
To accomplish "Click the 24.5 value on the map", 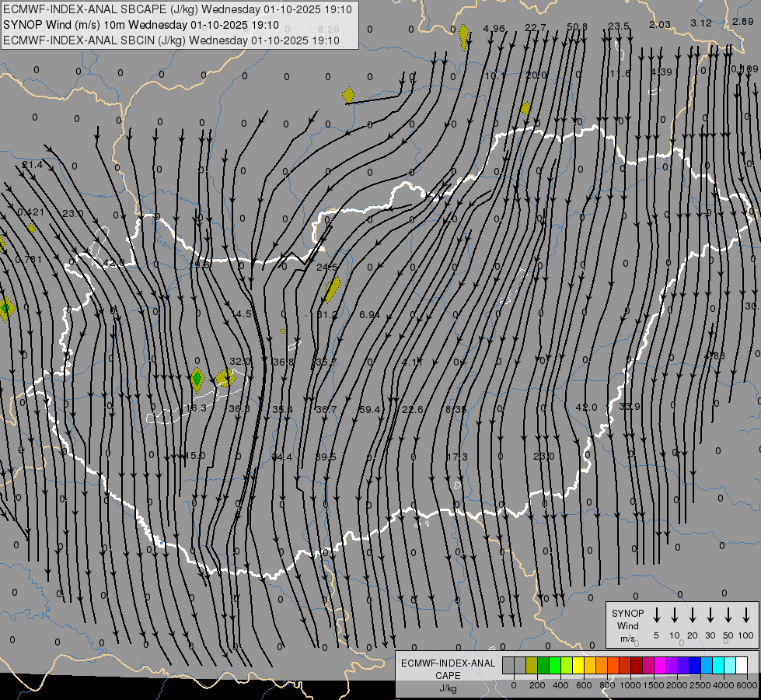I will (326, 268).
